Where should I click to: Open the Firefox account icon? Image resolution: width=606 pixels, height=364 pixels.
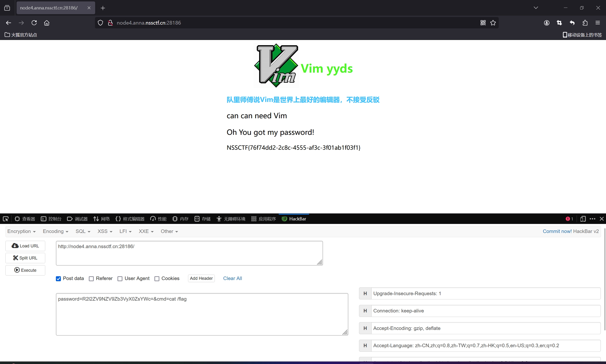[547, 23]
